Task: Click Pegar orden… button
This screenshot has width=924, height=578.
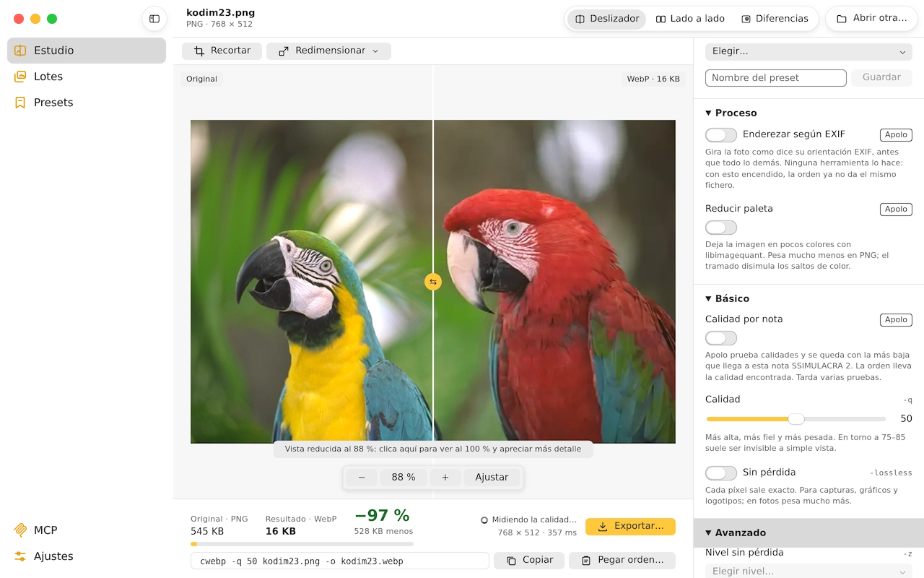Action: [622, 561]
